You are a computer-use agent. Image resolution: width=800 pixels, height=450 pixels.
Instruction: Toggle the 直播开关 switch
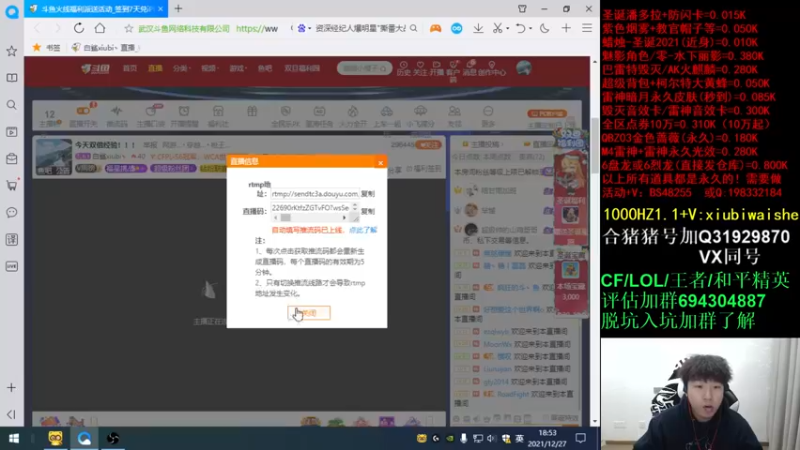(x=83, y=116)
